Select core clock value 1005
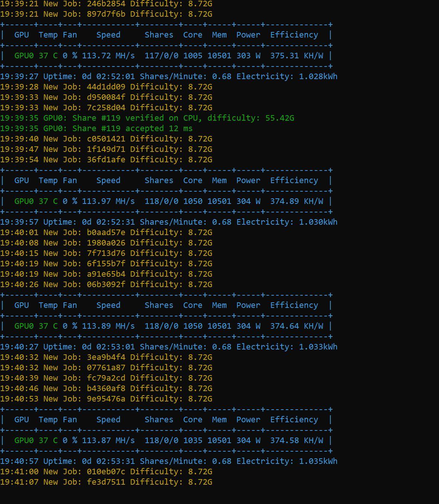 (x=193, y=56)
